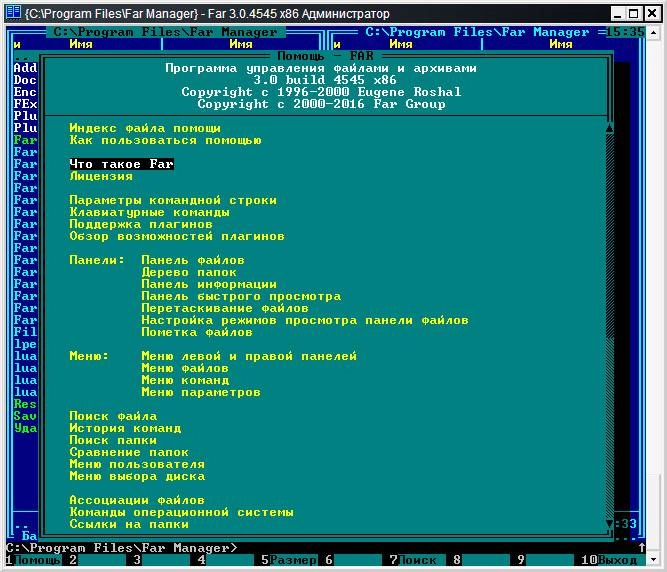The width and height of the screenshot is (667, 572).
Task: Select "Doc" entry in left panel
Action: pyautogui.click(x=26, y=80)
